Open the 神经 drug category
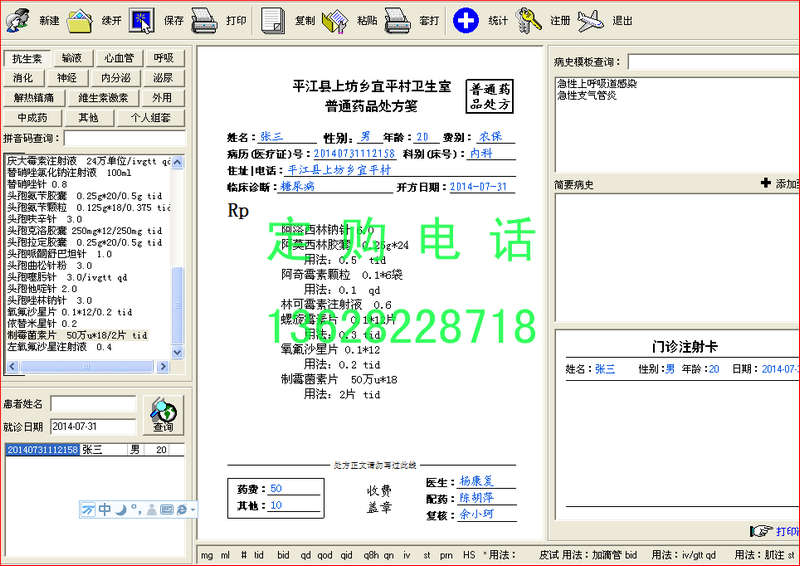 tap(66, 78)
